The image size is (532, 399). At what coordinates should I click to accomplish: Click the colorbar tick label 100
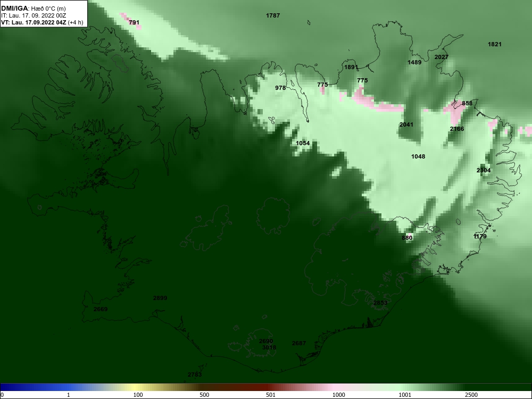(x=138, y=395)
